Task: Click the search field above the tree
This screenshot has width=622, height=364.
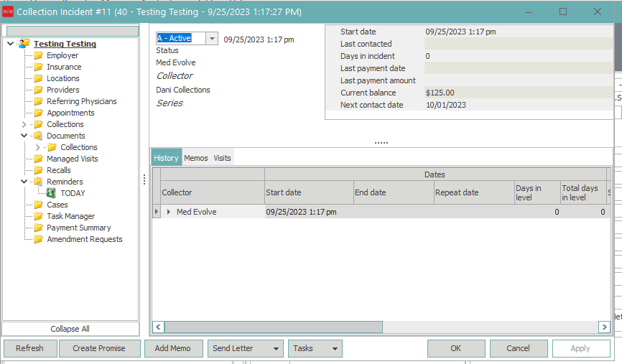Action: click(x=72, y=31)
